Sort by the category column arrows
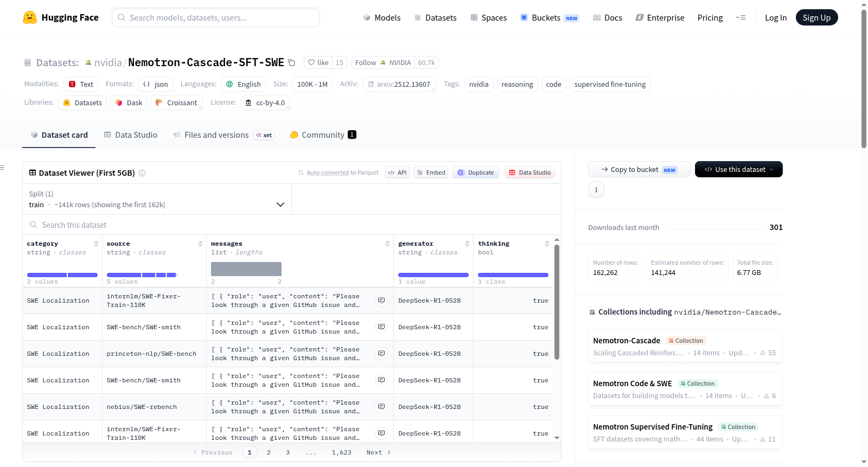 (x=96, y=244)
